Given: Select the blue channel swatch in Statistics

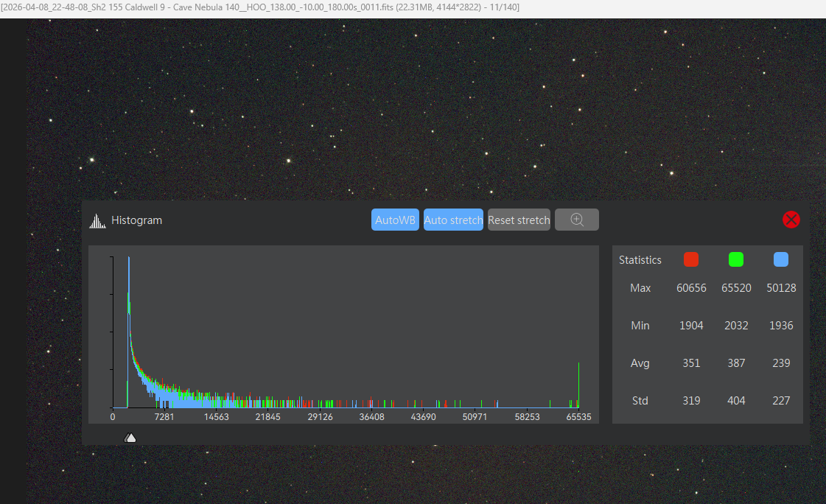Looking at the screenshot, I should (x=781, y=259).
